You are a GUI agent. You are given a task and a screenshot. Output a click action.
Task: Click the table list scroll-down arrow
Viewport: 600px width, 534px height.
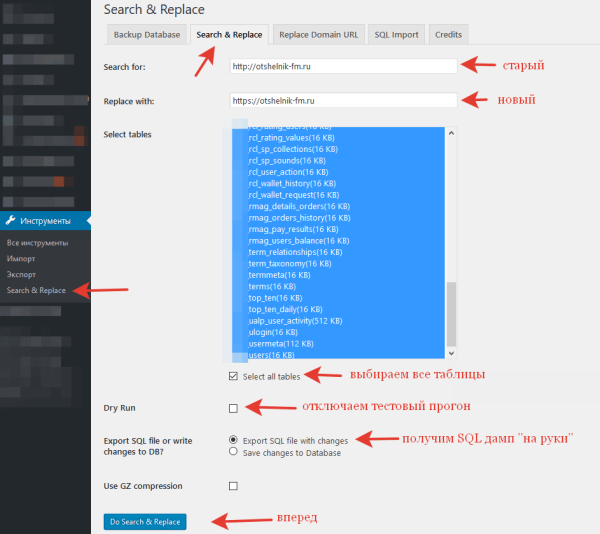point(451,353)
